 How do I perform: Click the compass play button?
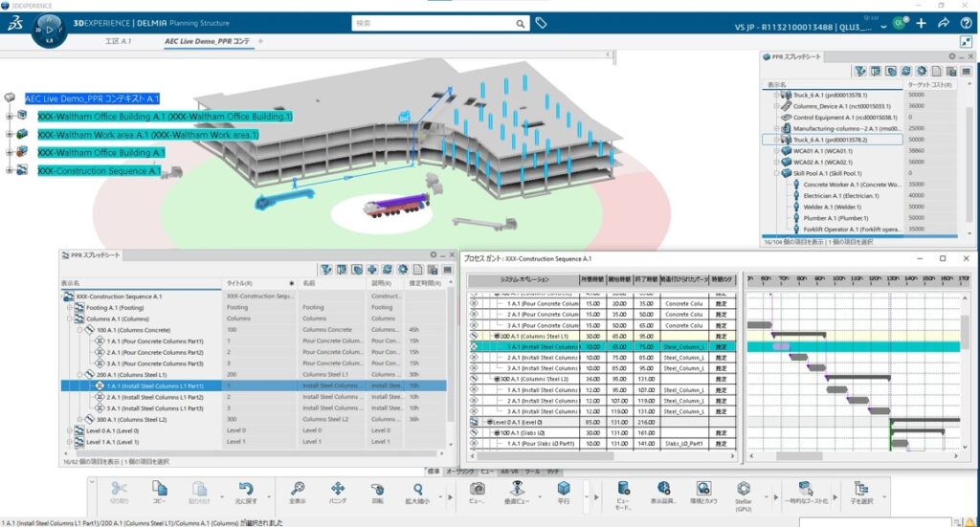tap(50, 30)
